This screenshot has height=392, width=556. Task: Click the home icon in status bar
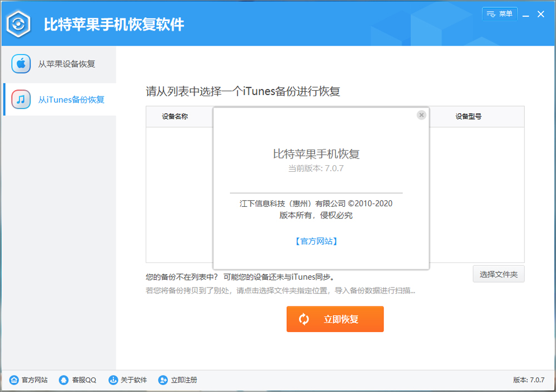tap(14, 380)
